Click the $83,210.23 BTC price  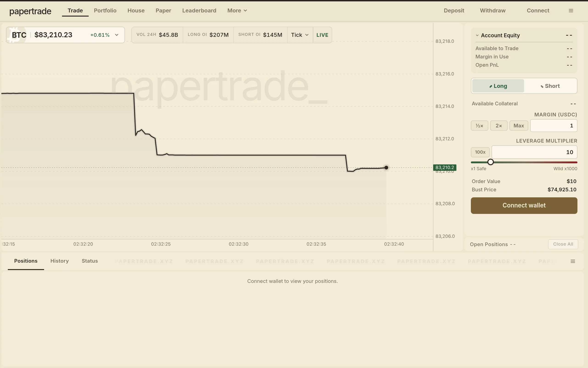tap(54, 35)
